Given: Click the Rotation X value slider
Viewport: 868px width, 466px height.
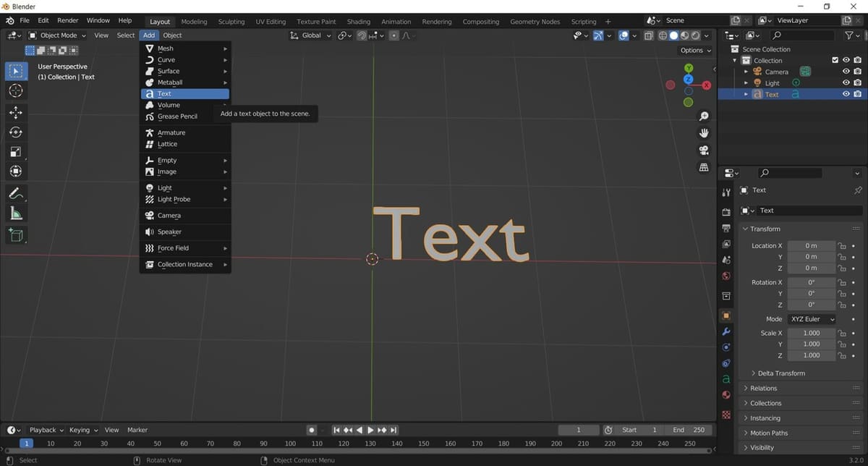Looking at the screenshot, I should pos(811,283).
